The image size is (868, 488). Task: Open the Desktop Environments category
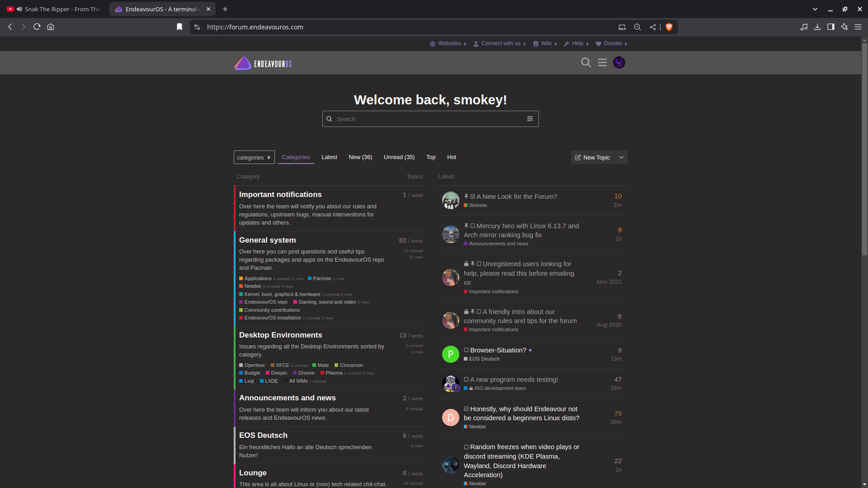[x=281, y=335]
